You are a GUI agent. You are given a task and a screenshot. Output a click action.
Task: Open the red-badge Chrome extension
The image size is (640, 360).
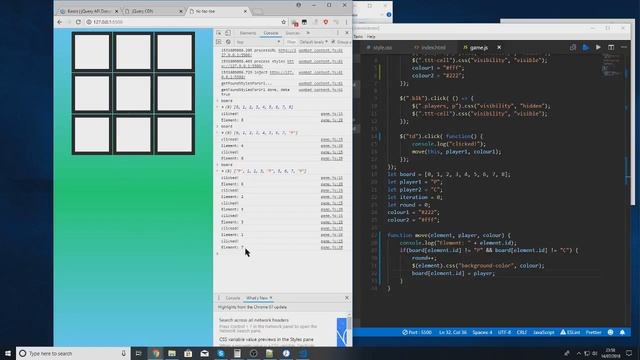[295, 22]
